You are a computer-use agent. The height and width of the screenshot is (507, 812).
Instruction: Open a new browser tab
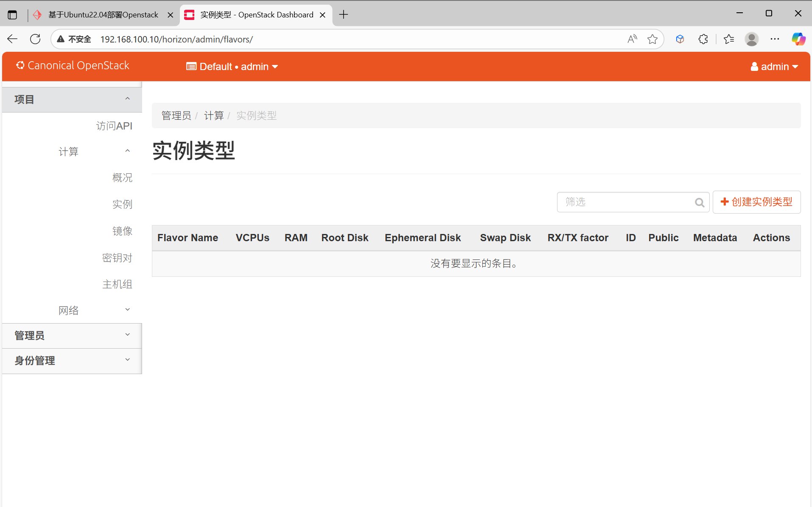(344, 14)
